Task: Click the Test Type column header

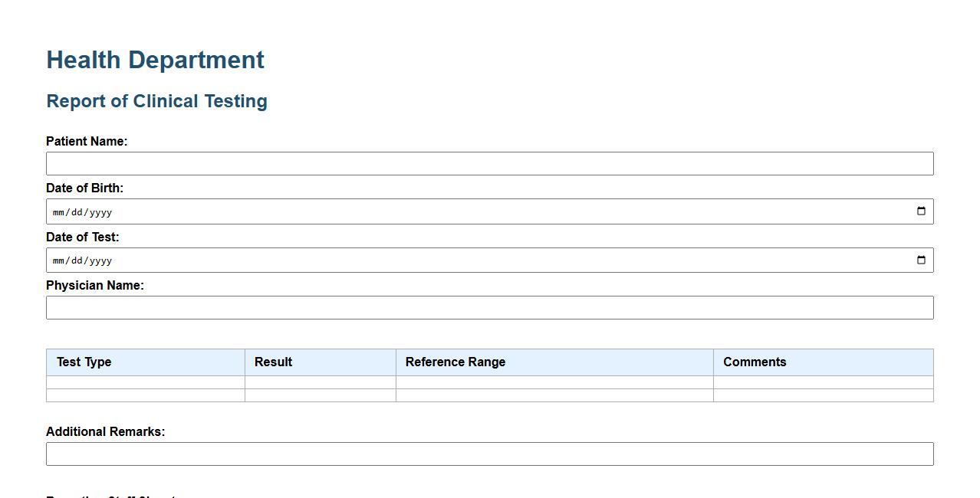Action: point(84,362)
